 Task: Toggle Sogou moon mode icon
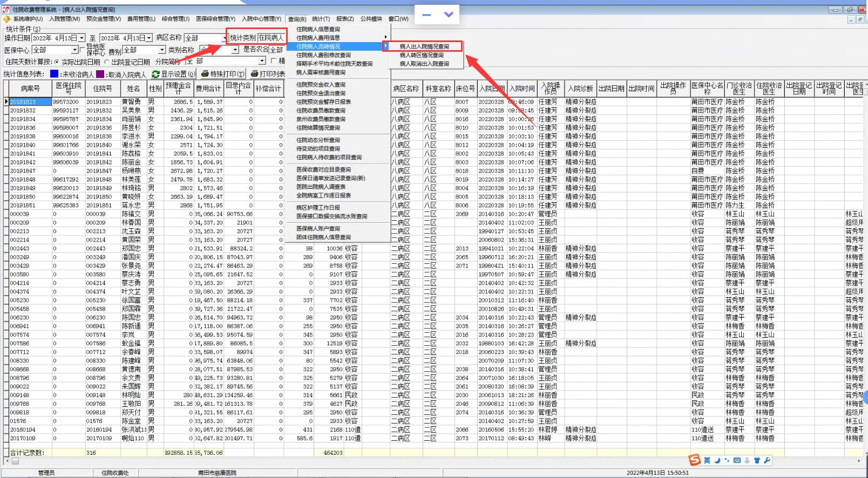(x=717, y=460)
